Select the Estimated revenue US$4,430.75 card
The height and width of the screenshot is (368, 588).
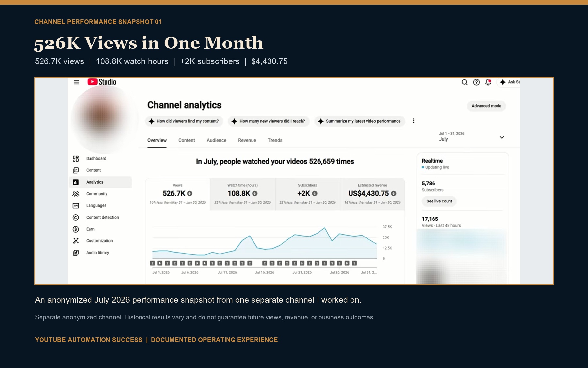(372, 194)
